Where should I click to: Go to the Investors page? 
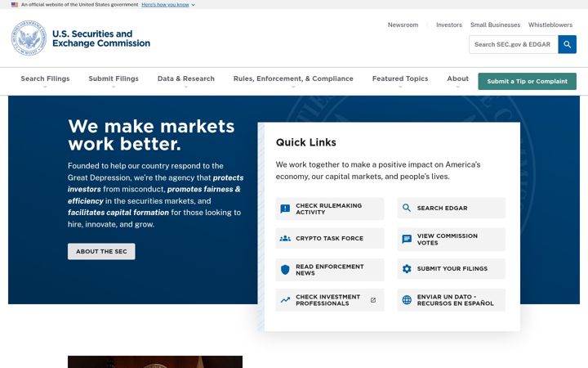point(449,25)
